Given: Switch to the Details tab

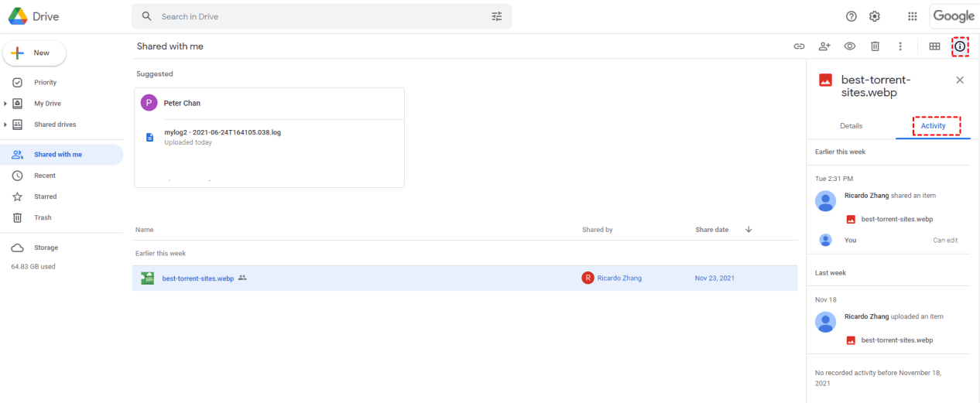Looking at the screenshot, I should coord(851,126).
